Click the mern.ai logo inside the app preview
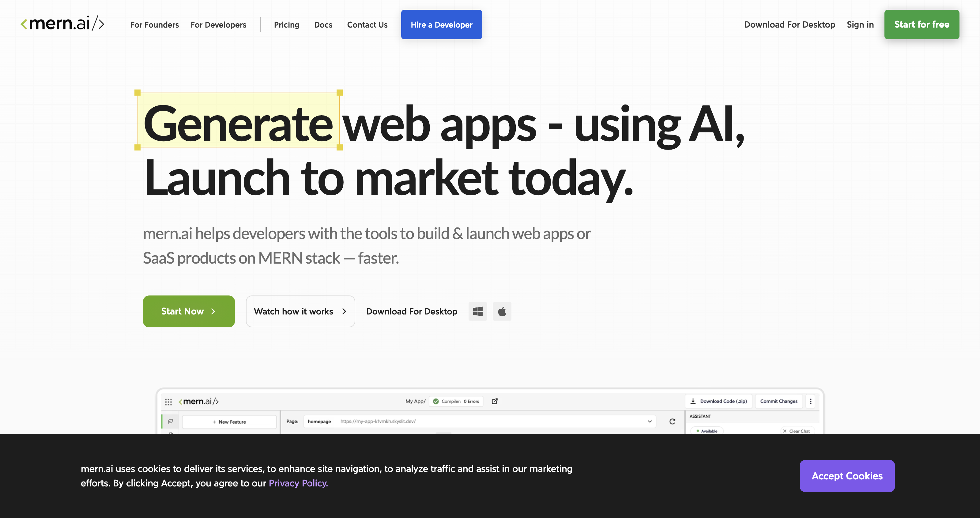This screenshot has height=518, width=980. (198, 402)
